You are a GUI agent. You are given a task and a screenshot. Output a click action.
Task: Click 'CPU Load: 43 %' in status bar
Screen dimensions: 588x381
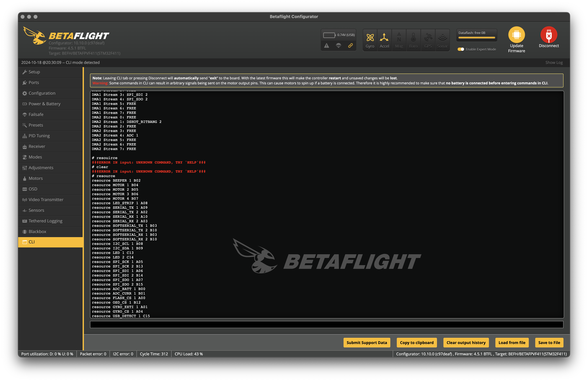pyautogui.click(x=189, y=354)
